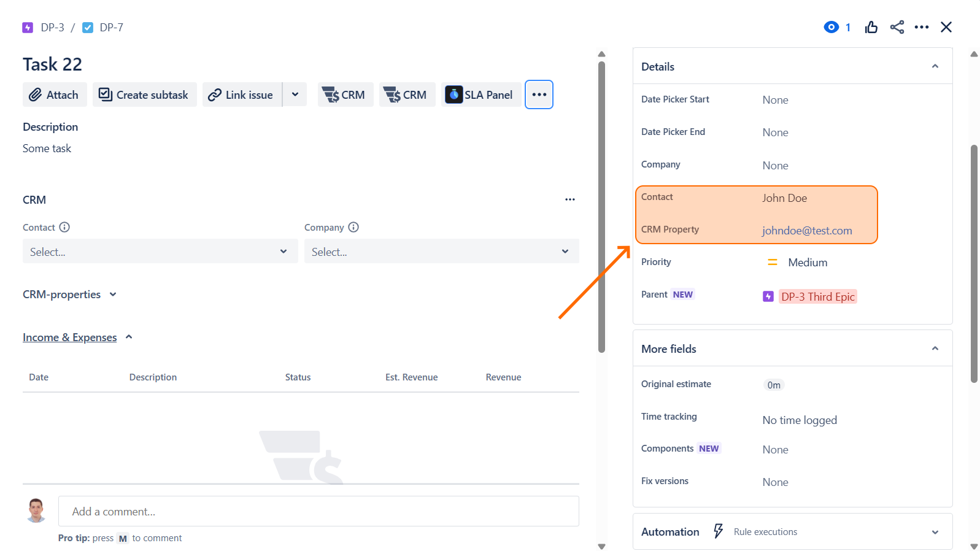Click the DP-3 breadcrumb link
Image resolution: width=980 pixels, height=551 pixels.
52,28
